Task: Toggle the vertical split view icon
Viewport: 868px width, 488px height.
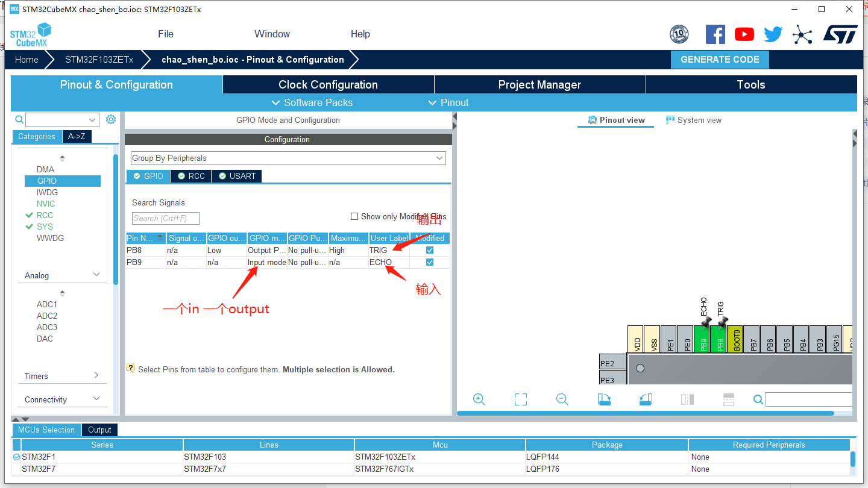Action: coord(687,399)
